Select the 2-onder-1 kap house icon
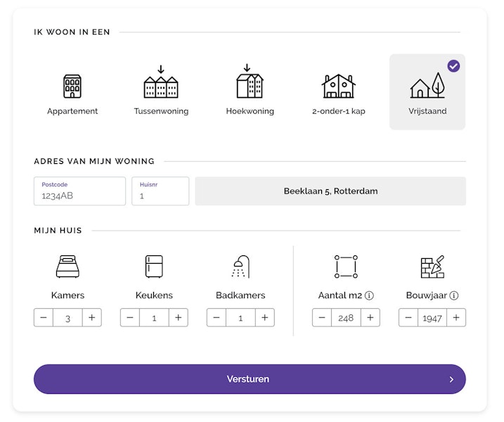Viewport: 504px width, 422px height. (339, 86)
